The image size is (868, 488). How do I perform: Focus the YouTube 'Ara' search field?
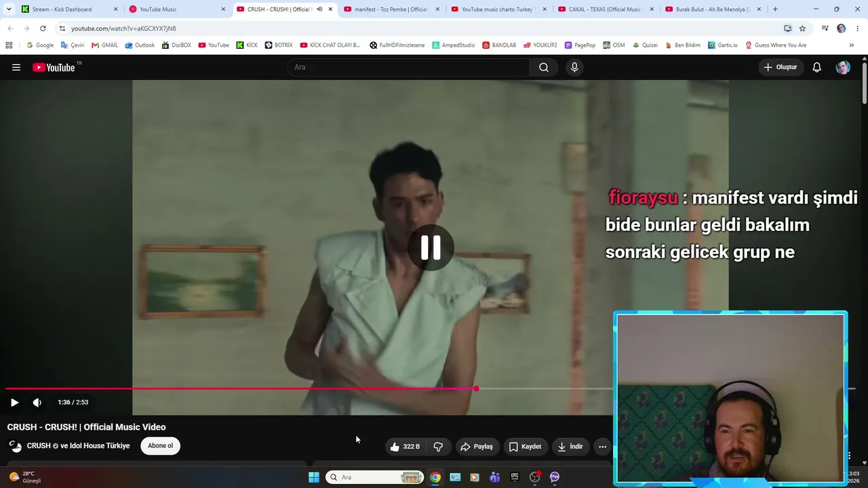tap(409, 67)
